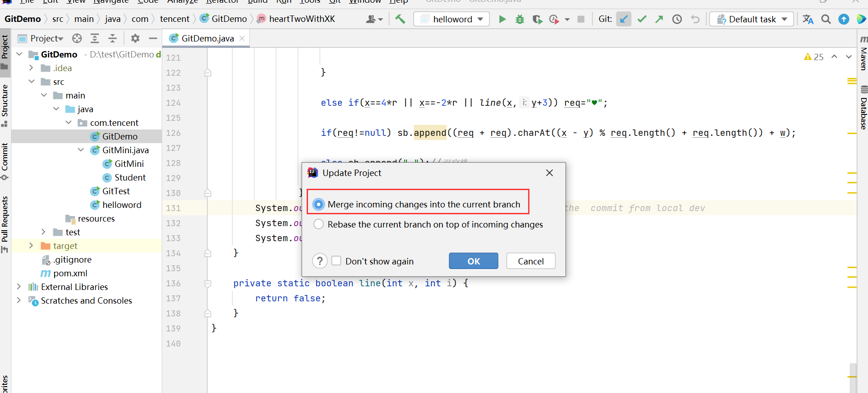Open the Commit tool window tab
The height and width of the screenshot is (393, 868).
coord(5,161)
